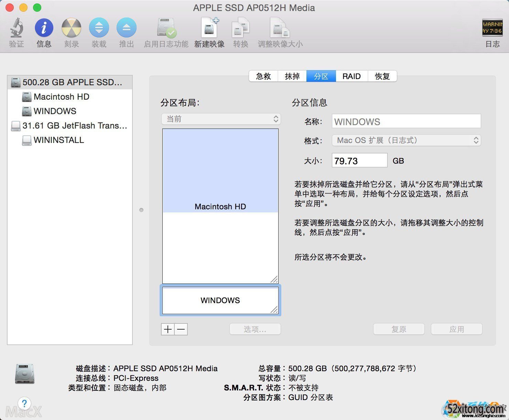The image size is (509, 420).
Task: Click the Eject (推出) toolbar icon
Action: point(127,28)
